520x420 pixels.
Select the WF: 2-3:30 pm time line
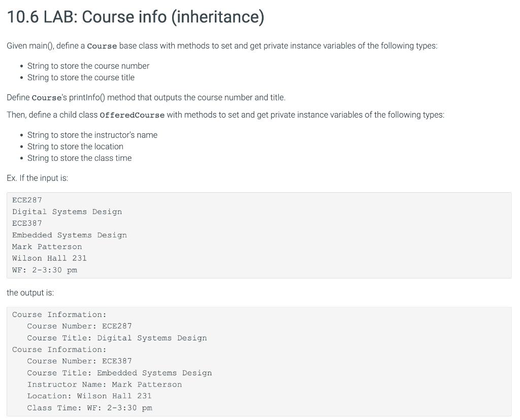point(45,270)
